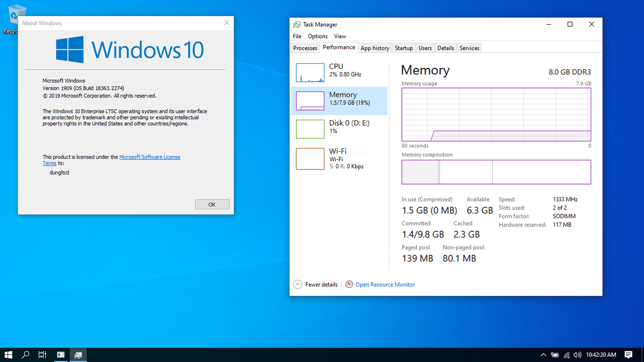Click the Form factor SODIMM value

click(x=564, y=216)
